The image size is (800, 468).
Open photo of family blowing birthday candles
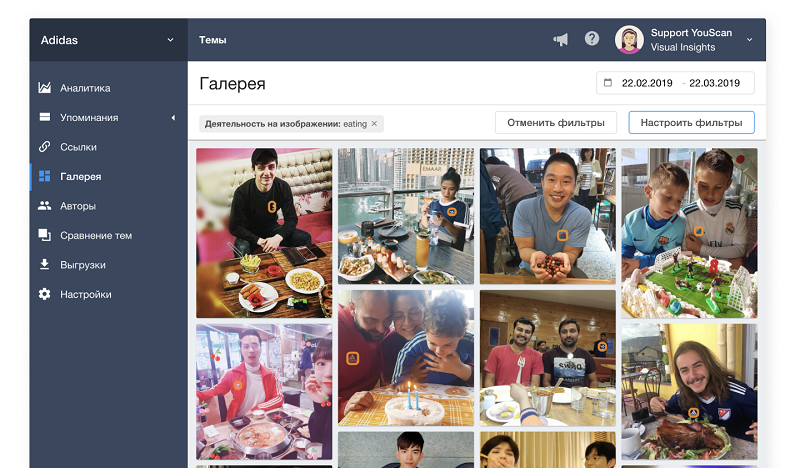click(x=406, y=358)
